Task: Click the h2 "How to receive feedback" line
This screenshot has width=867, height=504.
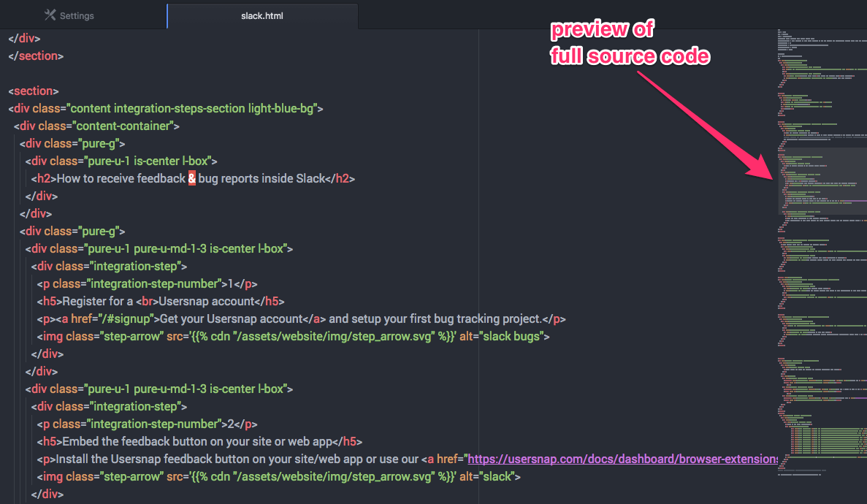Action: [193, 179]
